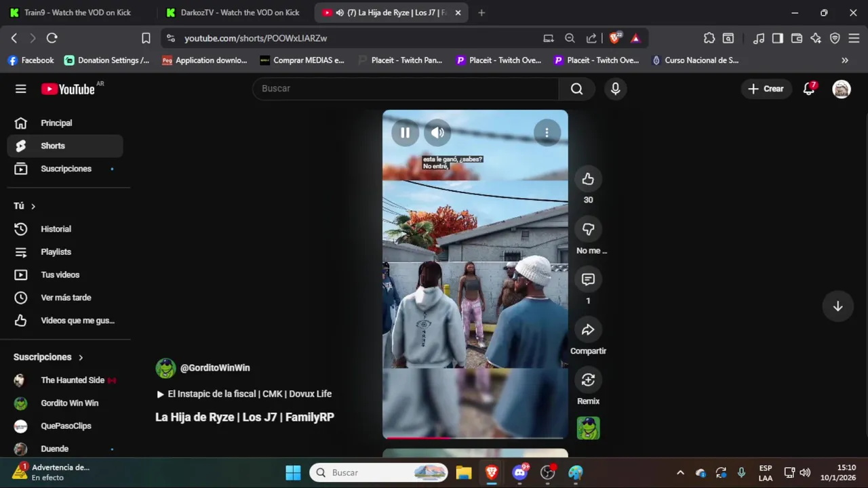868x488 pixels.
Task: Submit search with magnifier button
Action: (576, 89)
